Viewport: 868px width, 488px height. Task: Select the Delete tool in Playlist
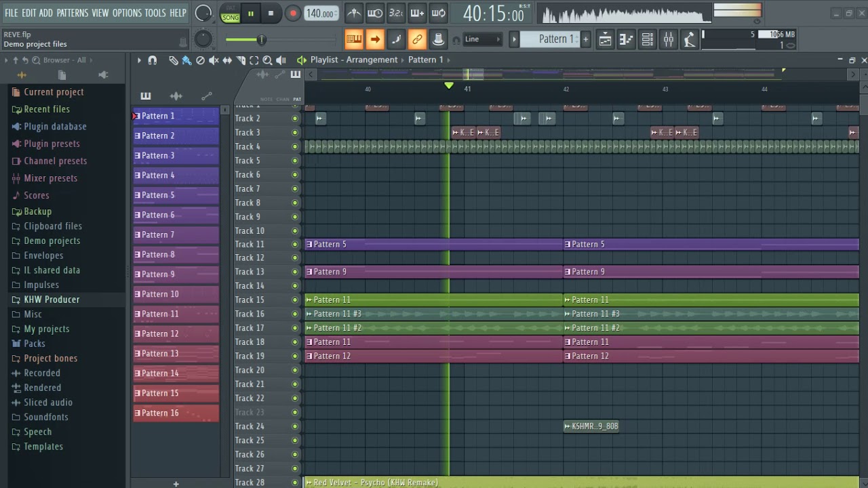(x=200, y=60)
